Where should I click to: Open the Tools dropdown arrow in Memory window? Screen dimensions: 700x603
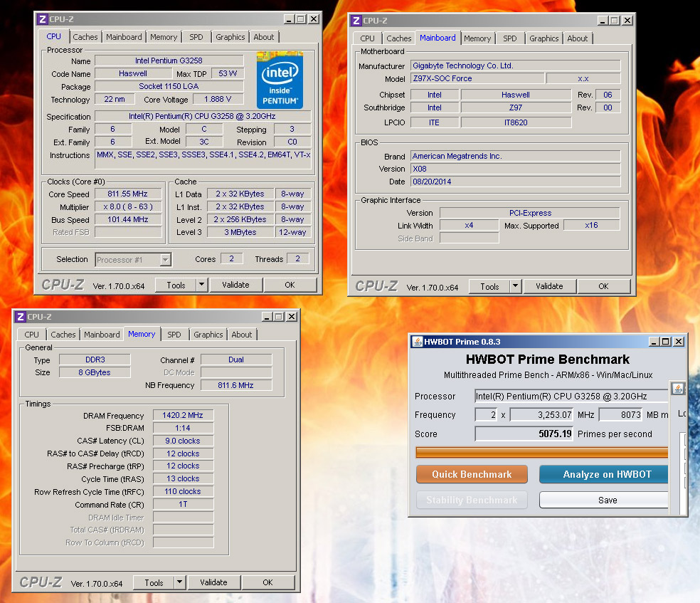(x=179, y=582)
